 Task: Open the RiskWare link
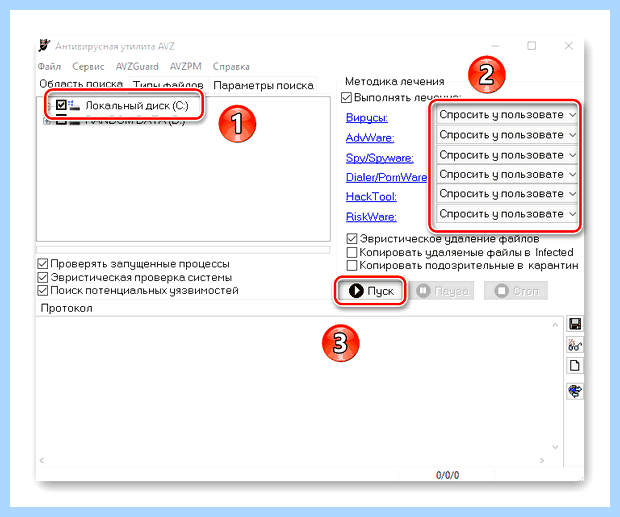click(371, 217)
